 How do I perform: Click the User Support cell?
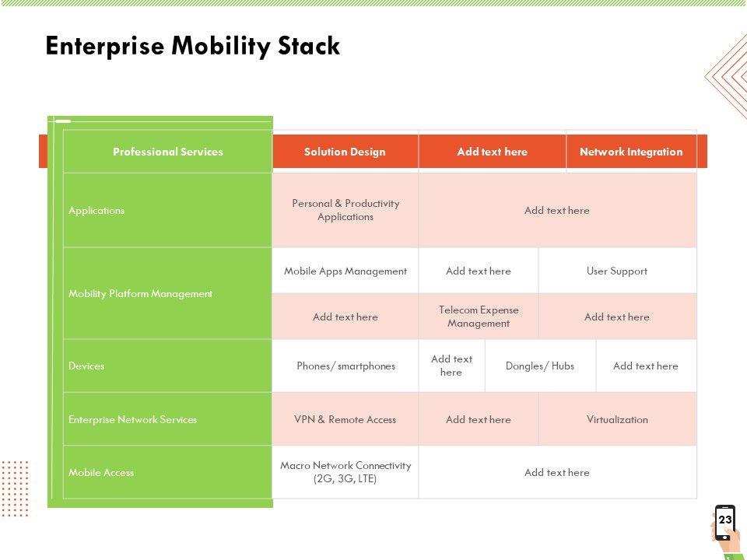click(x=617, y=271)
